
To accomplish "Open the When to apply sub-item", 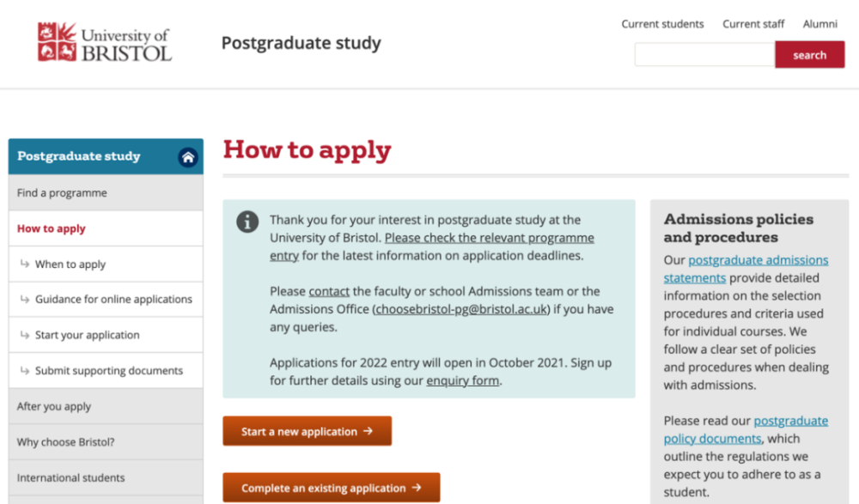I will tap(106, 264).
